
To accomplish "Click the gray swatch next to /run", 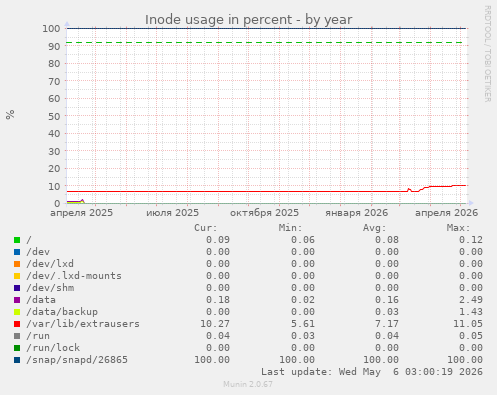I will [17, 336].
